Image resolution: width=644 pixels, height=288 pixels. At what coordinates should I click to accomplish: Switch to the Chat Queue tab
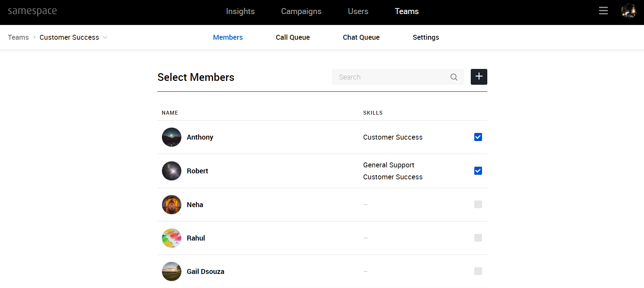click(x=361, y=37)
